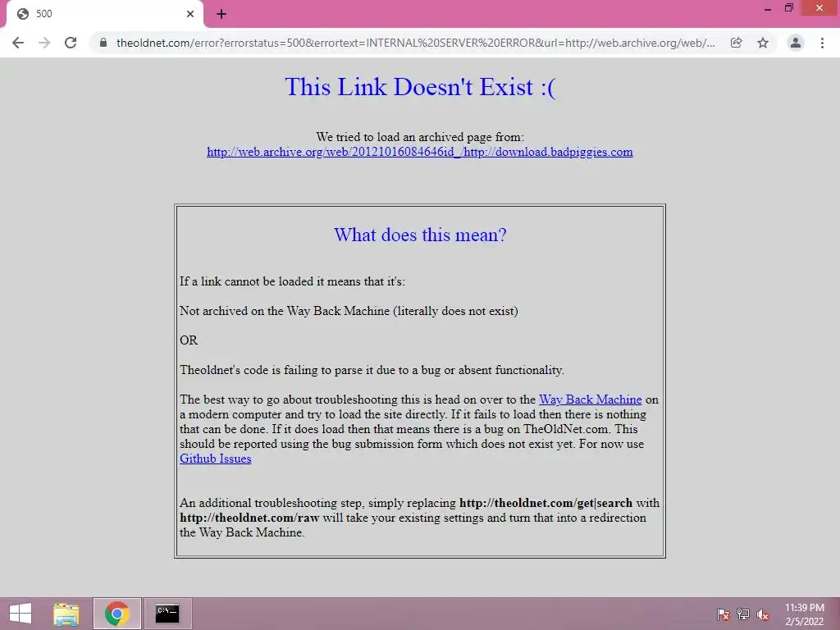This screenshot has height=630, width=840.
Task: Close the 500 tab
Action: click(x=190, y=14)
